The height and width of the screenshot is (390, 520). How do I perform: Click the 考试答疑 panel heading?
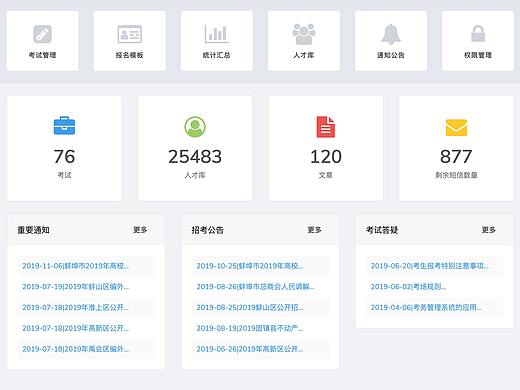(382, 230)
